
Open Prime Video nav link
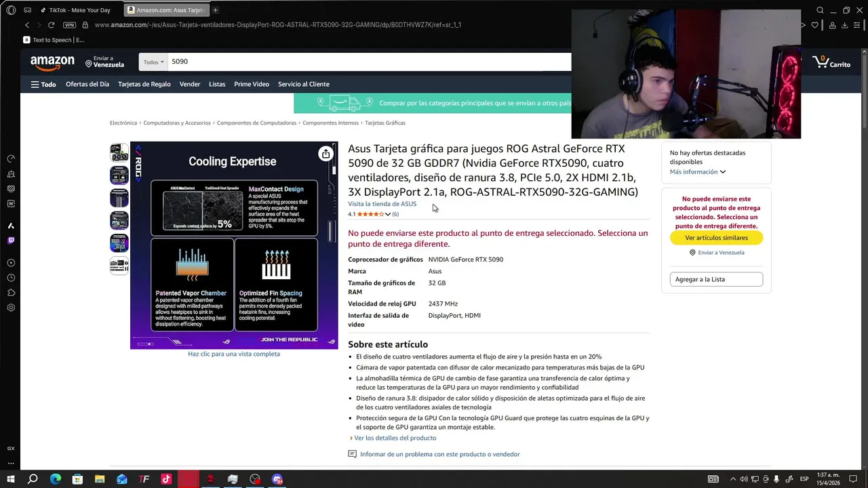pos(252,84)
